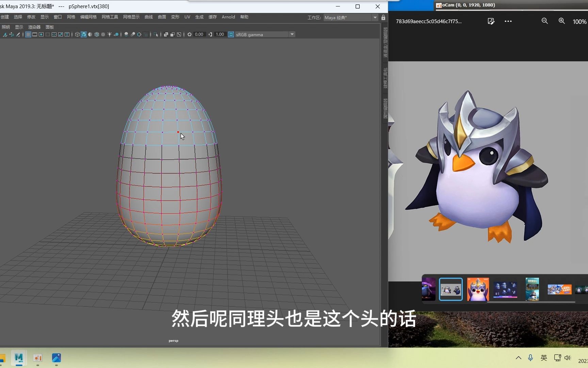Click the gamma value field 1.00
This screenshot has width=588, height=368.
click(220, 34)
